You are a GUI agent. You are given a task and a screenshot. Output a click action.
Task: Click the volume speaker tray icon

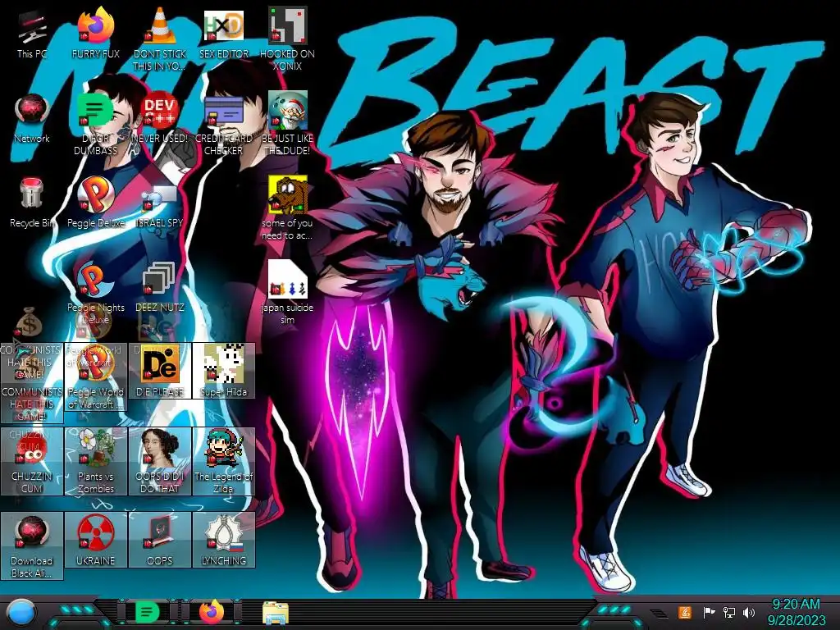point(749,612)
